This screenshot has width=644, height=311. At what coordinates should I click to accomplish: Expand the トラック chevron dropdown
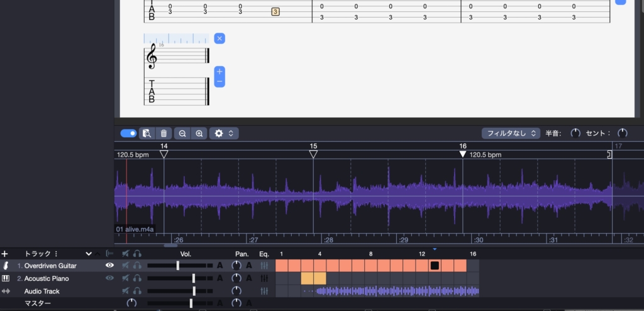(x=89, y=254)
